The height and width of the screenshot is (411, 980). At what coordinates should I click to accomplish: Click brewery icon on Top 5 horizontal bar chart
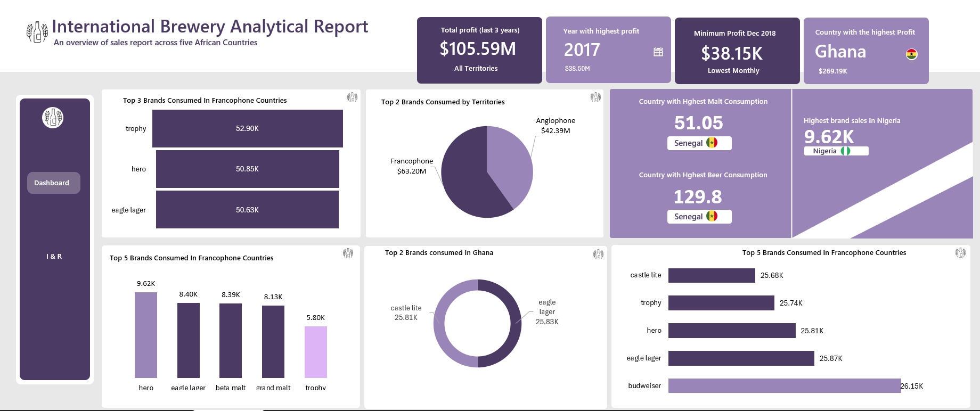(960, 253)
